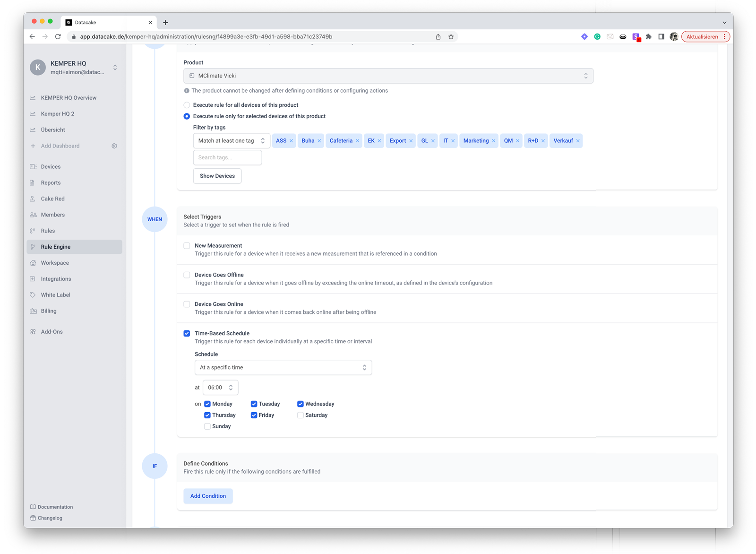
Task: Open the Schedule type dropdown
Action: tap(283, 368)
